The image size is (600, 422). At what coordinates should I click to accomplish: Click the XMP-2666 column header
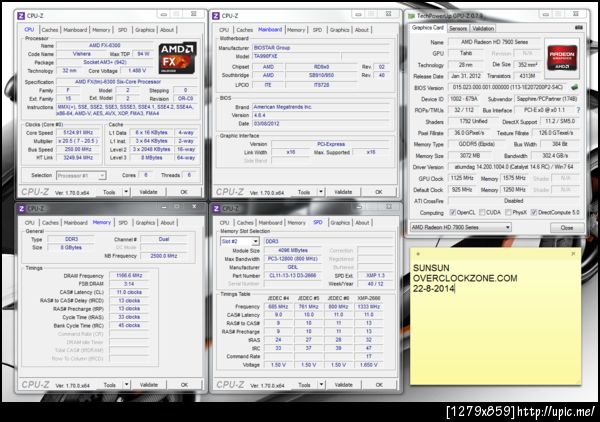[368, 298]
